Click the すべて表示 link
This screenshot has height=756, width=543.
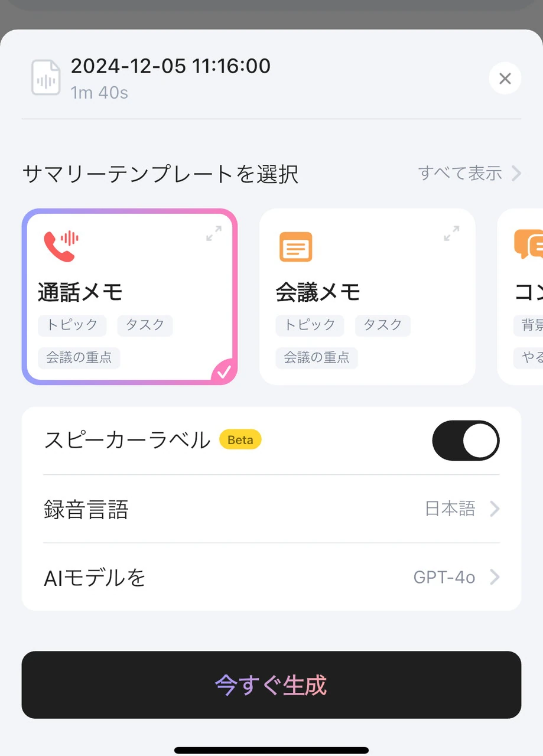tap(460, 174)
